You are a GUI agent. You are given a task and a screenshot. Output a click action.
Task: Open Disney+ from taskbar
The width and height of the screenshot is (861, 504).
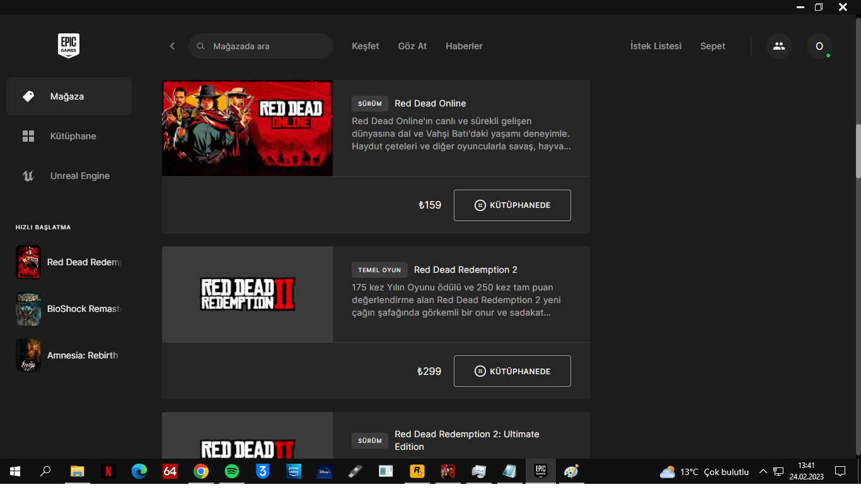[325, 471]
